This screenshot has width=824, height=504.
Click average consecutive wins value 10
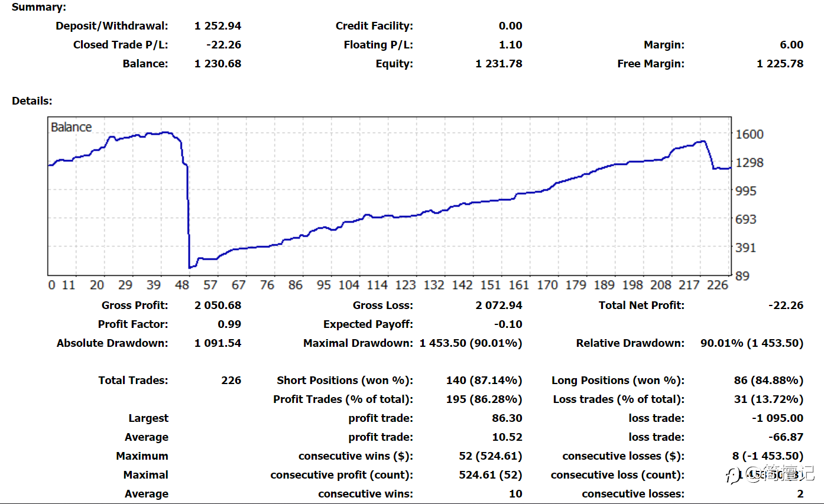515,494
